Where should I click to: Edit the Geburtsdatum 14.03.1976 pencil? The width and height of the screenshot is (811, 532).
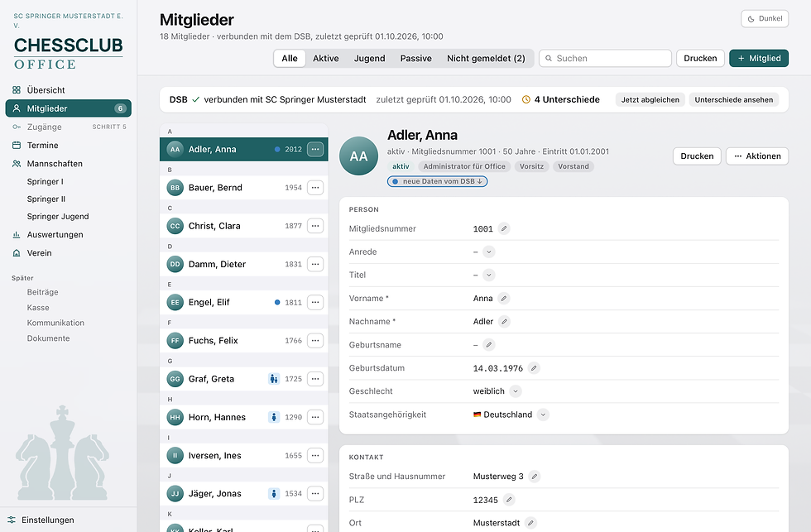click(534, 368)
